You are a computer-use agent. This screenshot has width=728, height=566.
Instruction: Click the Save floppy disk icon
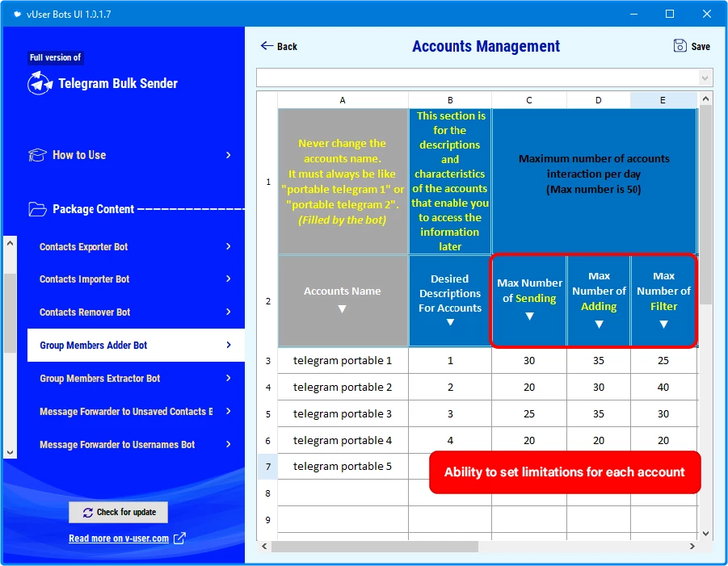coord(680,45)
